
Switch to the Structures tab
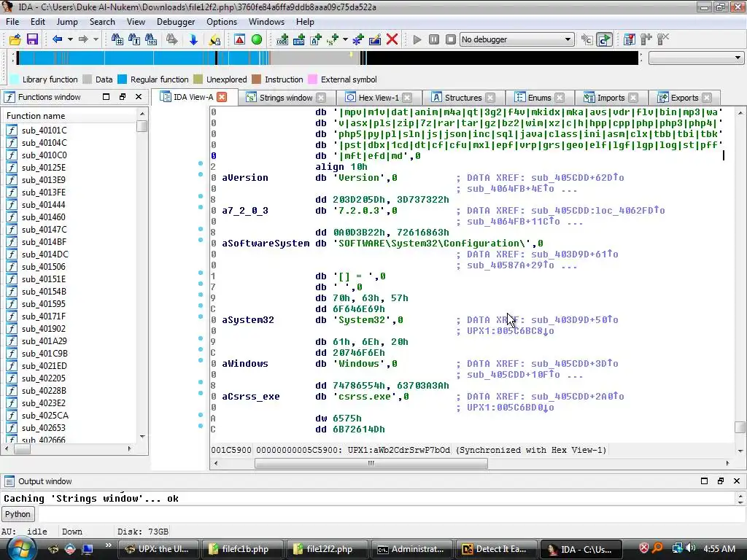[x=462, y=98]
